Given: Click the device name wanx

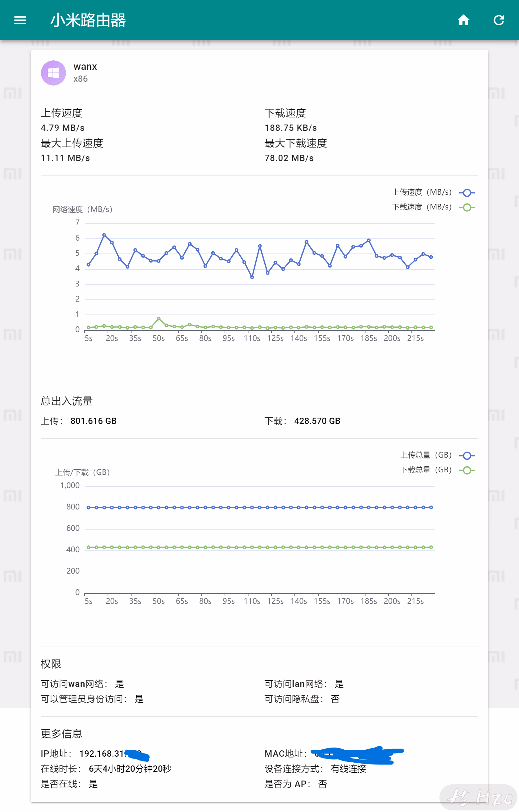Looking at the screenshot, I should 85,66.
